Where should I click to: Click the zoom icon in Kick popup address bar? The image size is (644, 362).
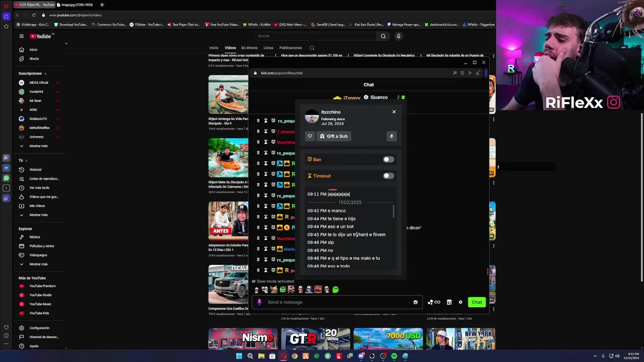click(455, 73)
